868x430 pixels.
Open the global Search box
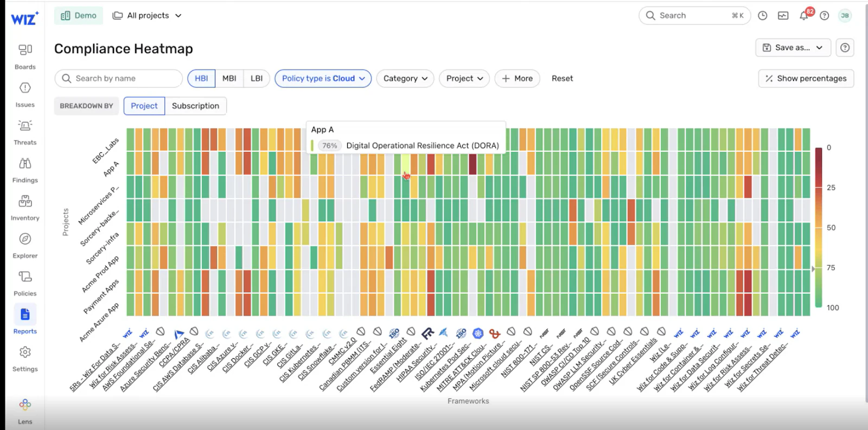pos(694,16)
